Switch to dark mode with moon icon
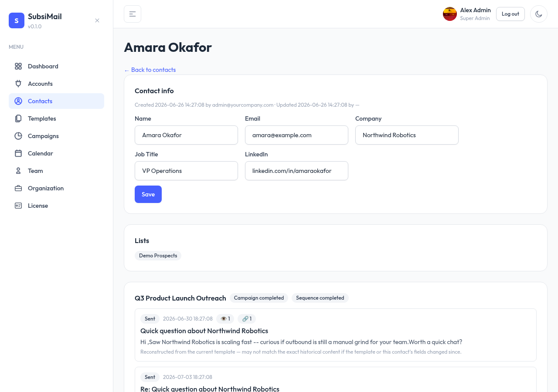This screenshot has width=558, height=392. (x=539, y=14)
